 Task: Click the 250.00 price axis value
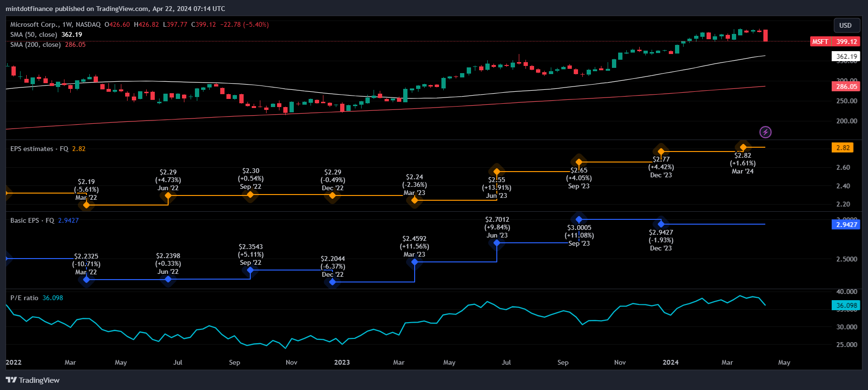(x=847, y=101)
